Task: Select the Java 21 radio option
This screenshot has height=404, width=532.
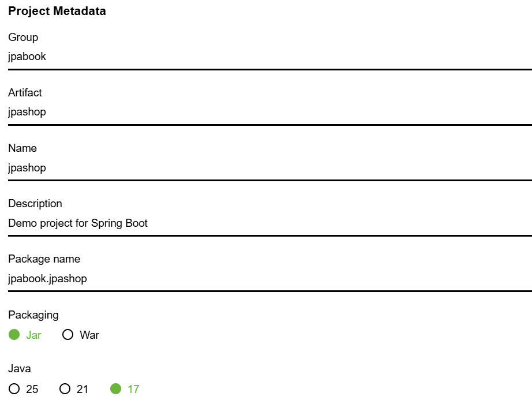Action: click(65, 389)
